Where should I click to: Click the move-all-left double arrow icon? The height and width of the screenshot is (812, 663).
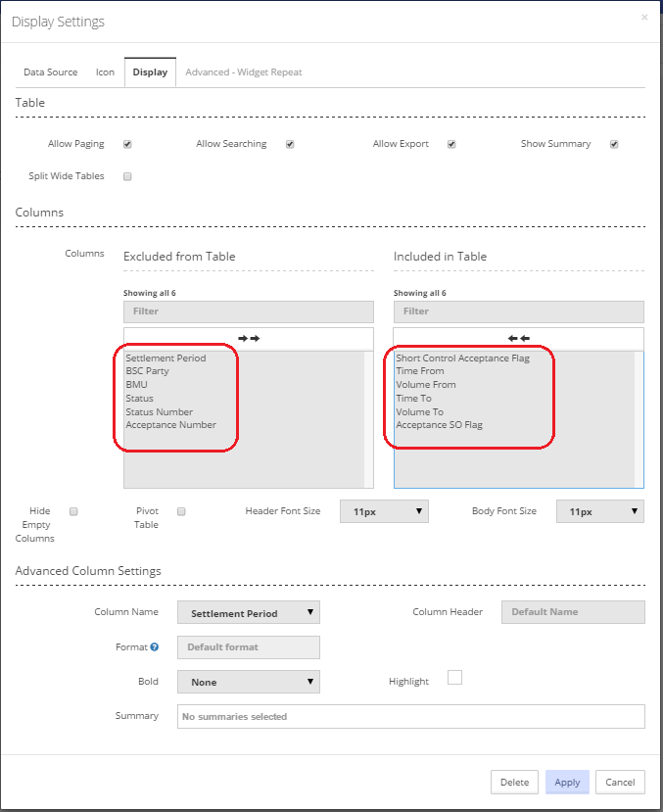tap(518, 338)
